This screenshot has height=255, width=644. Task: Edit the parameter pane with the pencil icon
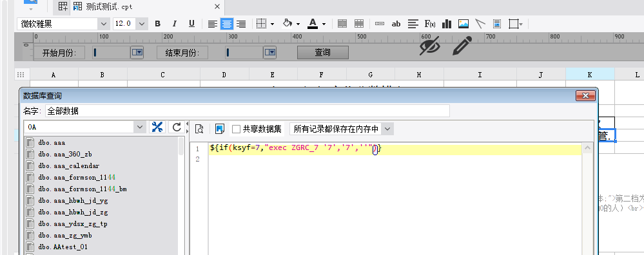tap(462, 46)
